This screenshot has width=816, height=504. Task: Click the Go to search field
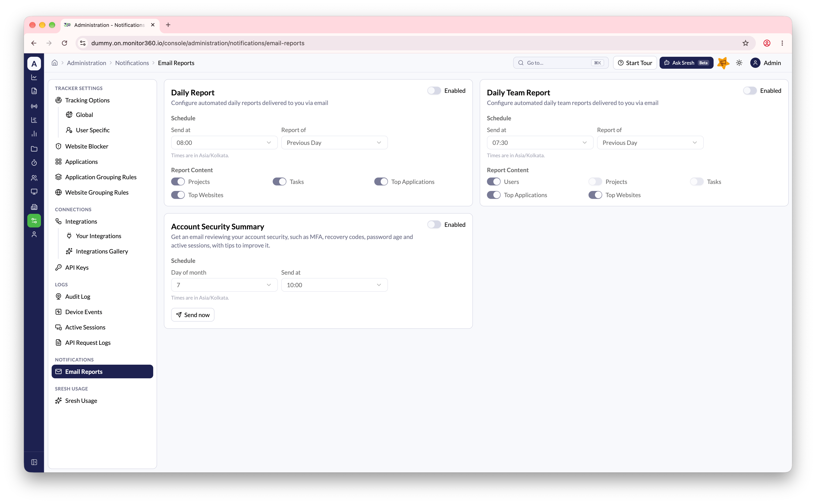561,63
